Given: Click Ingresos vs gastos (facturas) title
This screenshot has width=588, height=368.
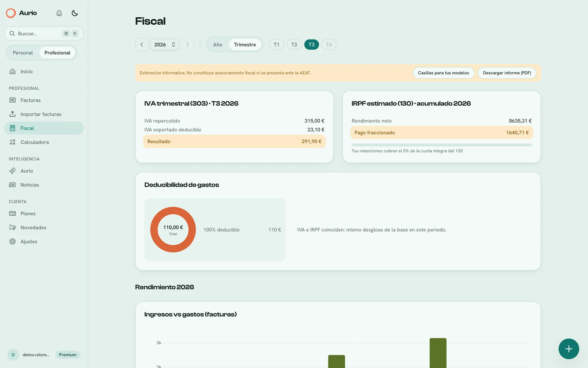Looking at the screenshot, I should coord(190,314).
